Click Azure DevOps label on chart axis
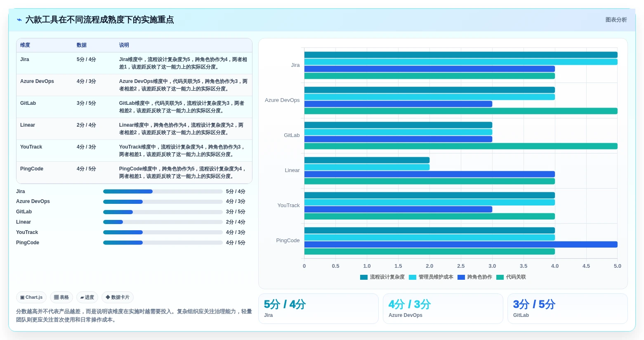 pyautogui.click(x=282, y=100)
